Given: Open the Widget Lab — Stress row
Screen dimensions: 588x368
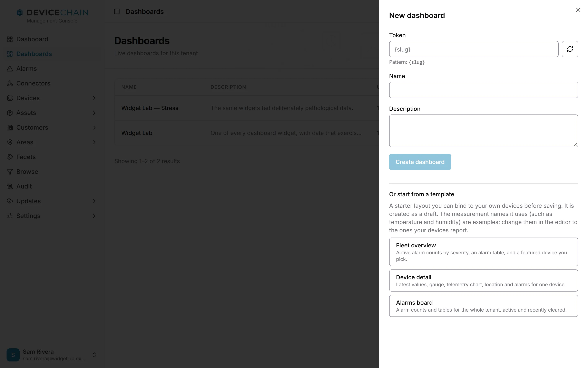Looking at the screenshot, I should 247,108.
